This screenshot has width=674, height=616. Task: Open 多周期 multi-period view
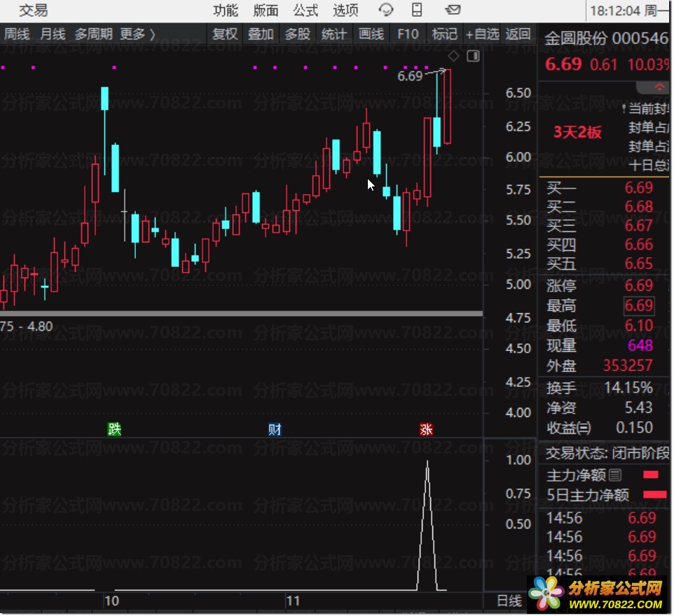[x=93, y=34]
